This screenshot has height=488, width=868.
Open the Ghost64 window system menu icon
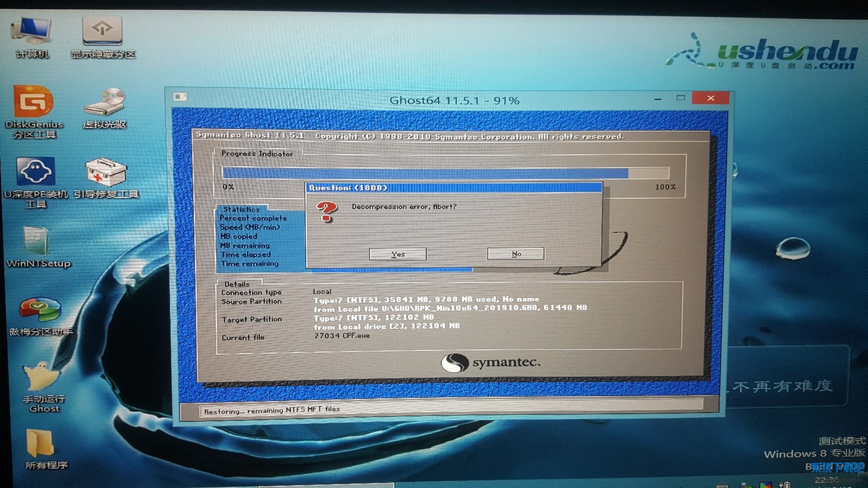coord(180,97)
